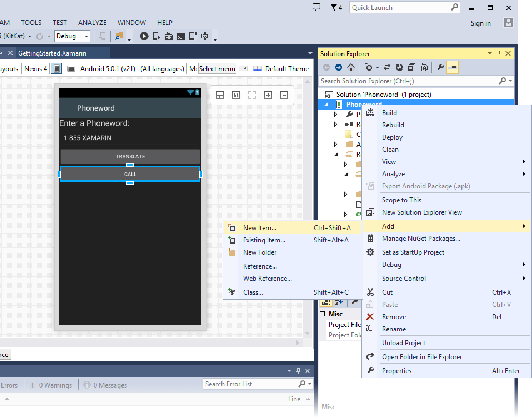Viewport: 532px width, 417px height.
Task: Choose New Item... from the Add submenu
Action: 259,228
